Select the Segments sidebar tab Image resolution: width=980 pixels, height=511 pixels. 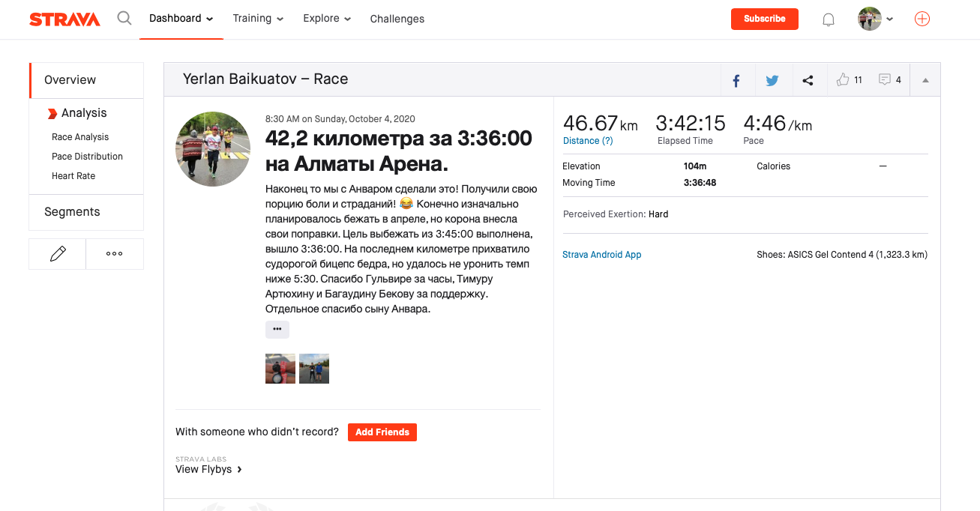[x=72, y=212]
